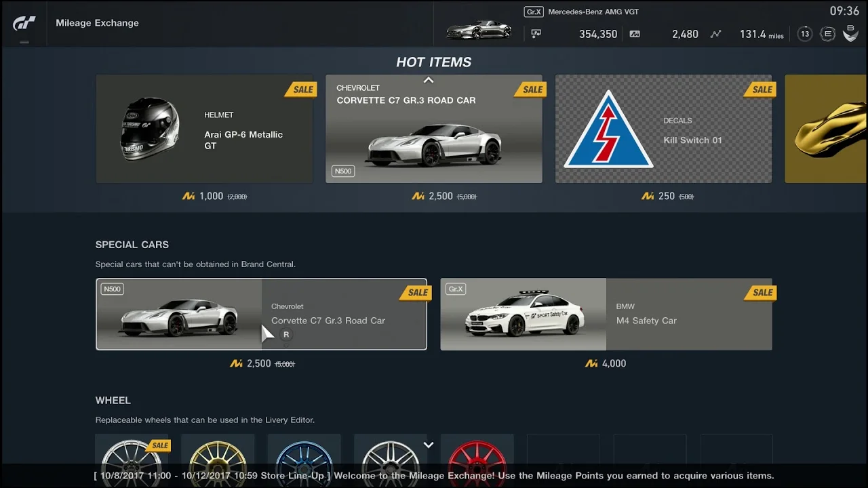The width and height of the screenshot is (868, 488).
Task: Click the down chevron above wheel row
Action: click(x=429, y=445)
